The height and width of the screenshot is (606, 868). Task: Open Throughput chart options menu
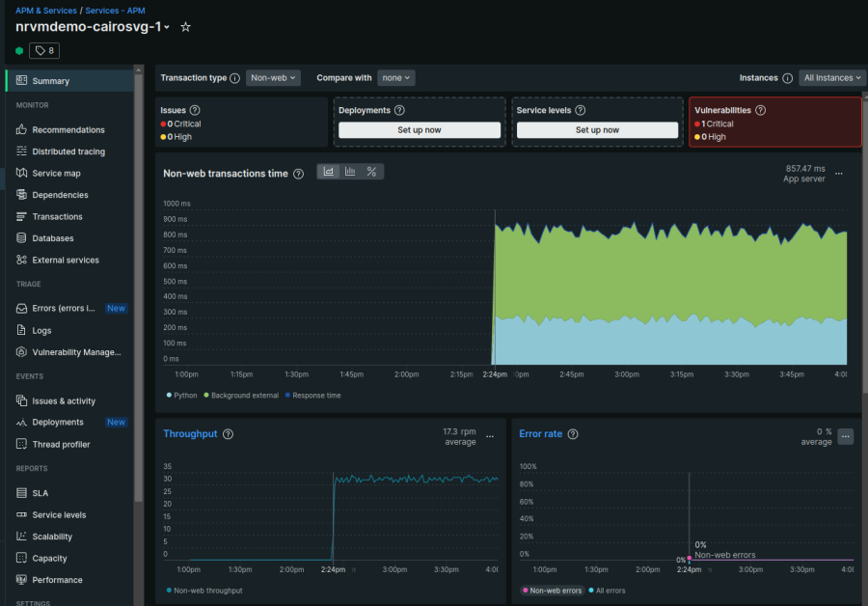point(490,436)
